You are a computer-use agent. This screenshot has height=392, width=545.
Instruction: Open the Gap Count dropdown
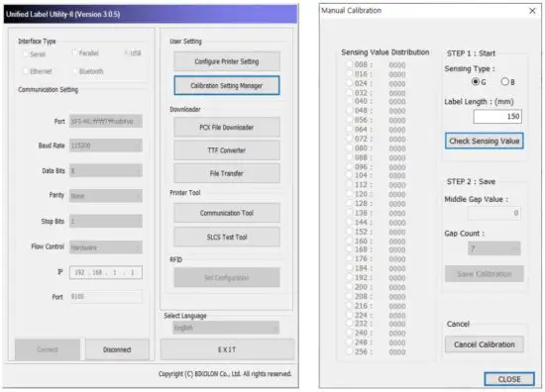[x=493, y=248]
